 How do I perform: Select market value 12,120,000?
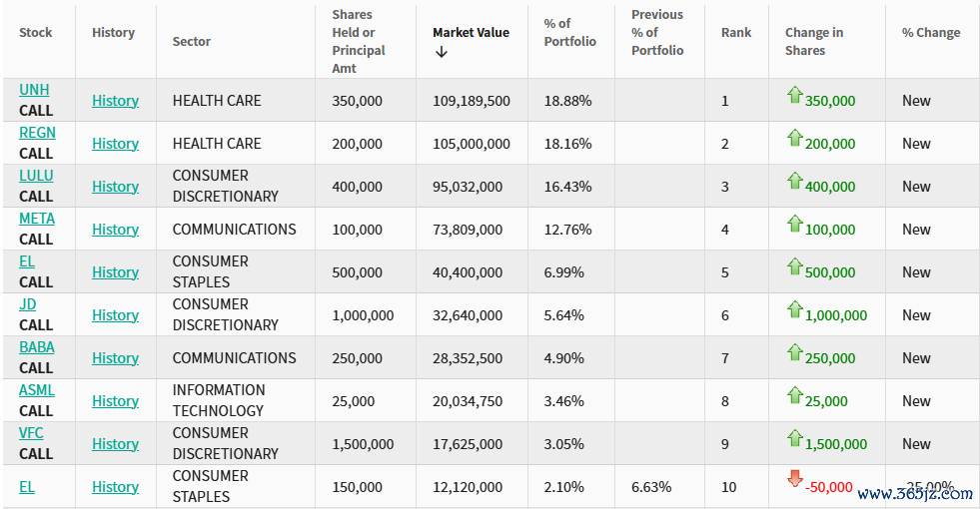468,486
